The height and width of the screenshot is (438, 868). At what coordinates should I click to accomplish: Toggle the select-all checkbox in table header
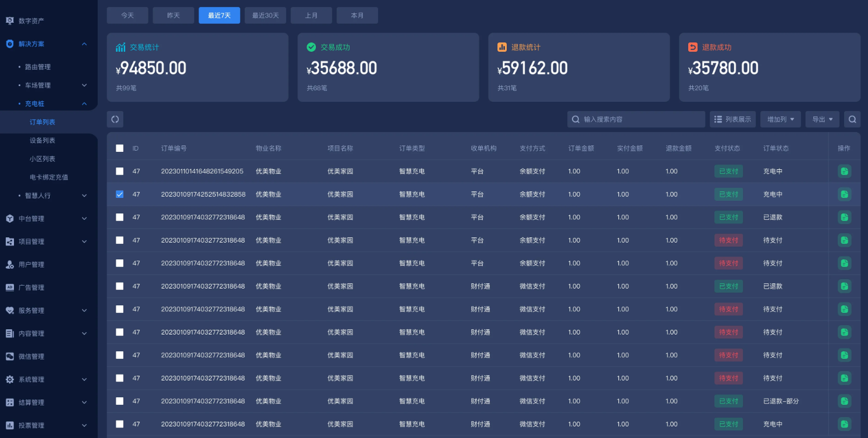point(120,148)
